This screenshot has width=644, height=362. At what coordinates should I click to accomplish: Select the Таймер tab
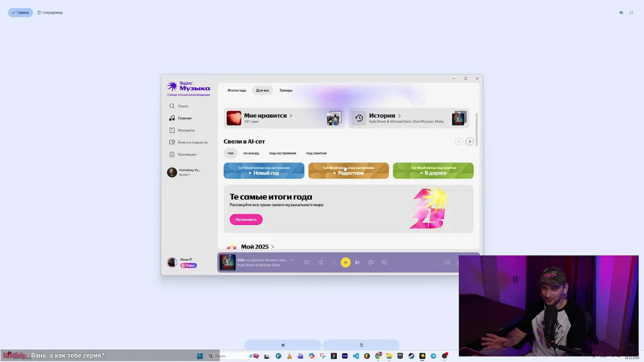tap(20, 13)
